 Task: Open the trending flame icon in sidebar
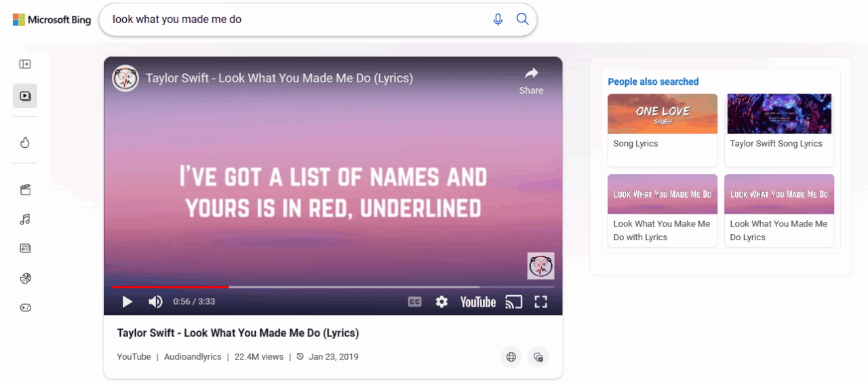25,142
